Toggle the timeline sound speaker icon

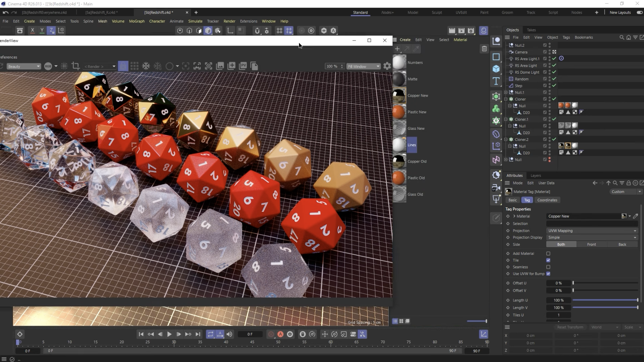pos(229,334)
